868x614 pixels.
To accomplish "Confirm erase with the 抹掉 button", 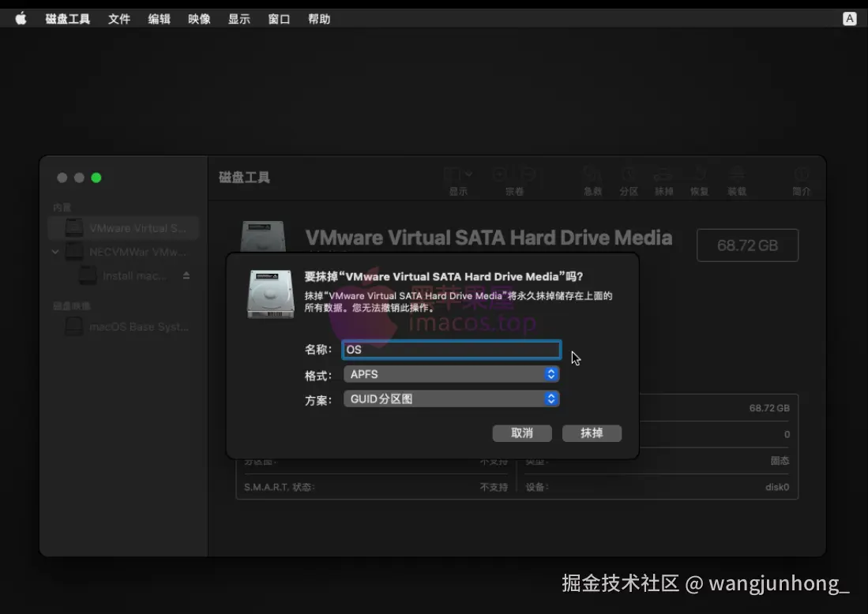I will pyautogui.click(x=592, y=432).
